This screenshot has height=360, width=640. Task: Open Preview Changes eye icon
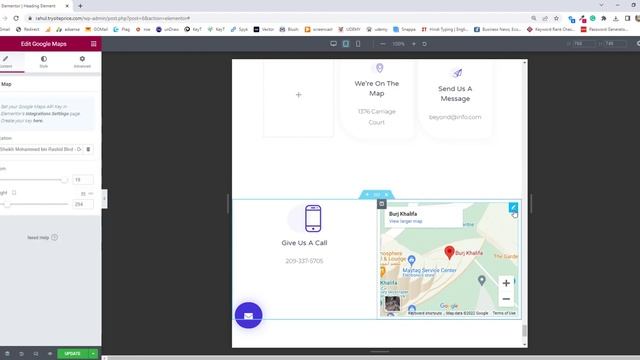[50, 354]
